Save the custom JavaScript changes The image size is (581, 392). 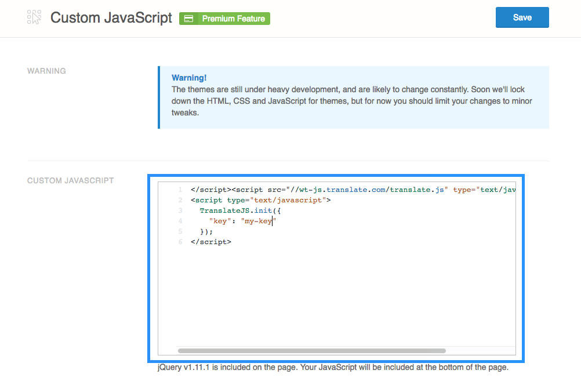522,17
